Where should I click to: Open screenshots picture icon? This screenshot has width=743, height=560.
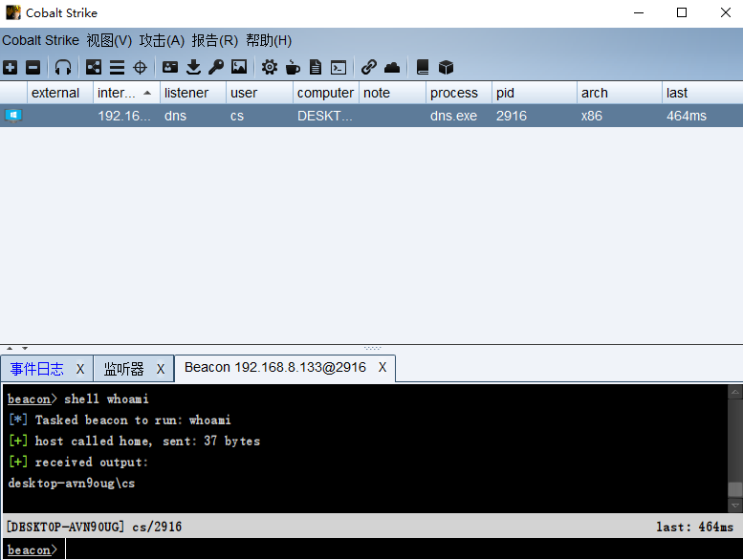pos(239,67)
